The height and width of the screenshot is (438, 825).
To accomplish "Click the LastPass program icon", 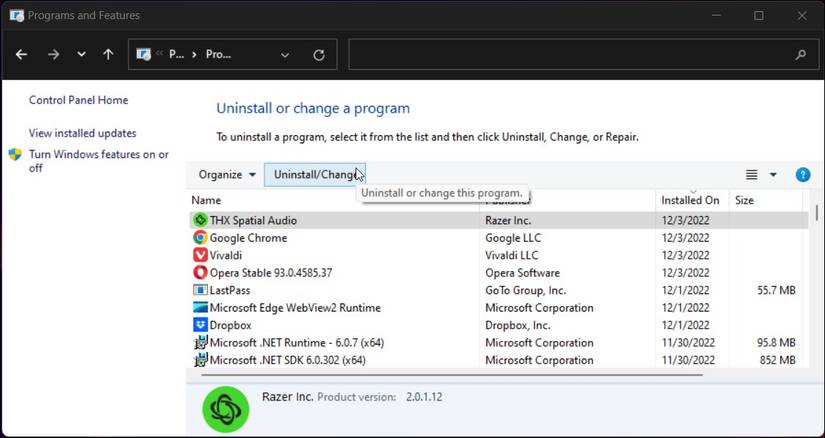I will [x=200, y=290].
